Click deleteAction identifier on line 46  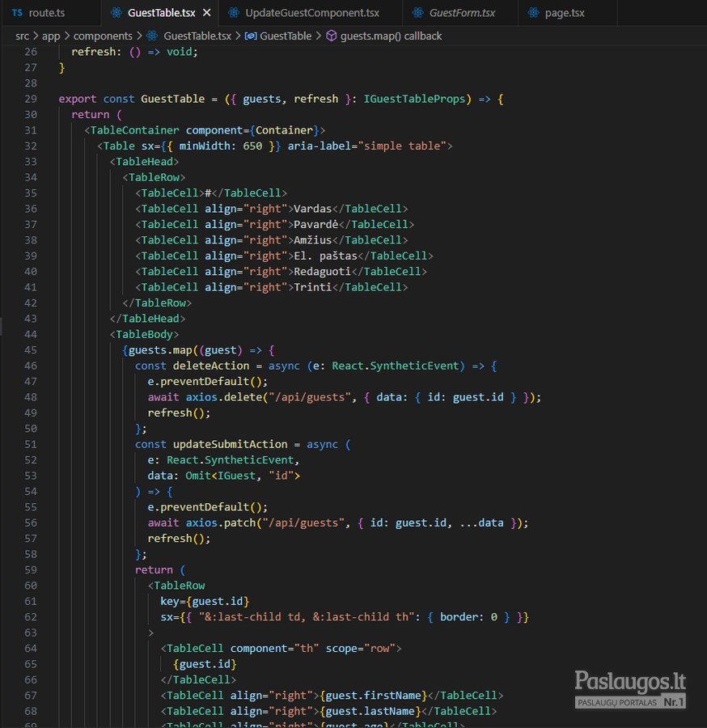[x=211, y=366]
